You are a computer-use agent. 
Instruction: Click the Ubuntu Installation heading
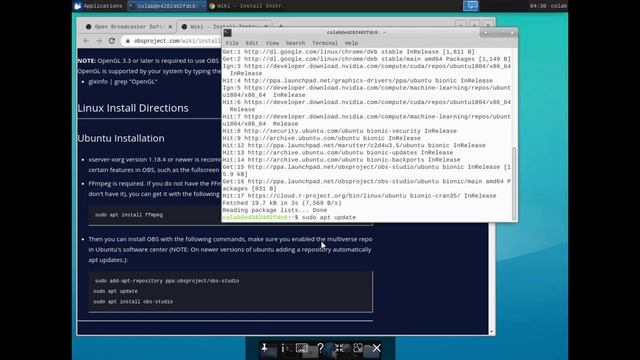point(121,138)
